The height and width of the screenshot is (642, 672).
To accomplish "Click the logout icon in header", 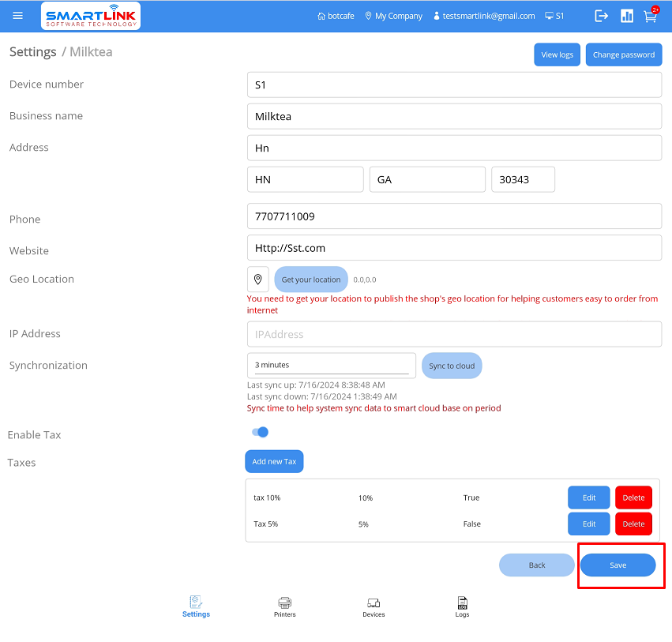I will (x=602, y=16).
